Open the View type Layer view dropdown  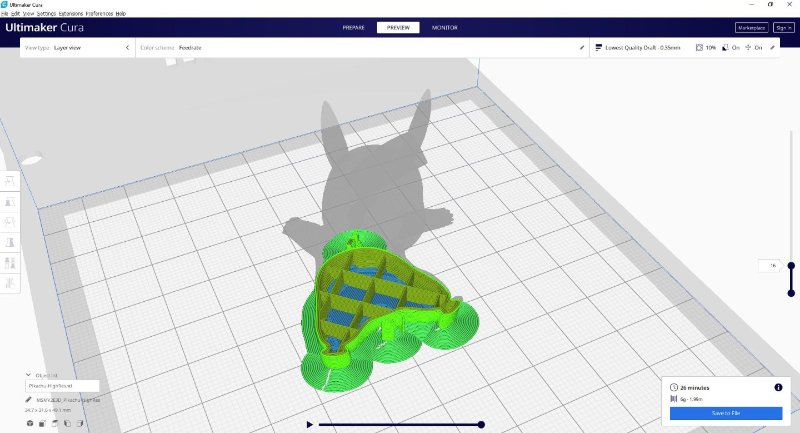[77, 47]
